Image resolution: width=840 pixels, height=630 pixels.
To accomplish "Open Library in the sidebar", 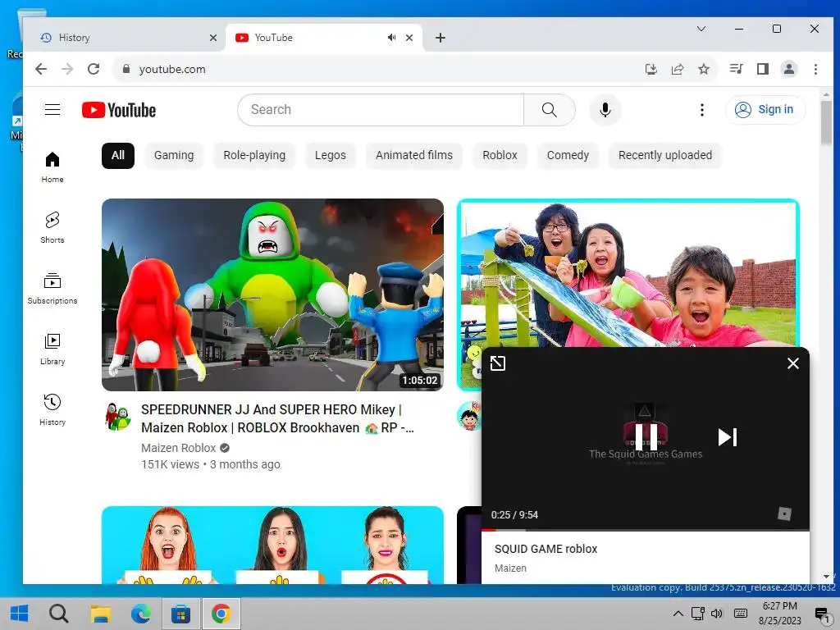I will pos(52,349).
